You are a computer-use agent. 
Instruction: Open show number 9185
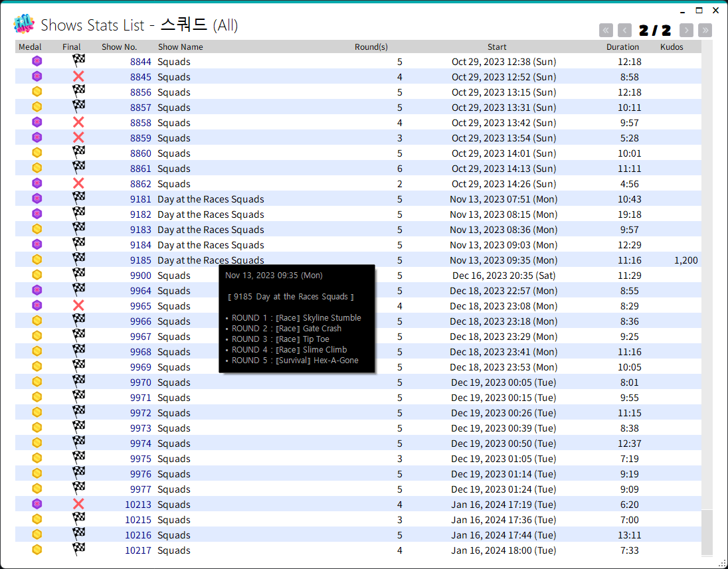pyautogui.click(x=141, y=260)
